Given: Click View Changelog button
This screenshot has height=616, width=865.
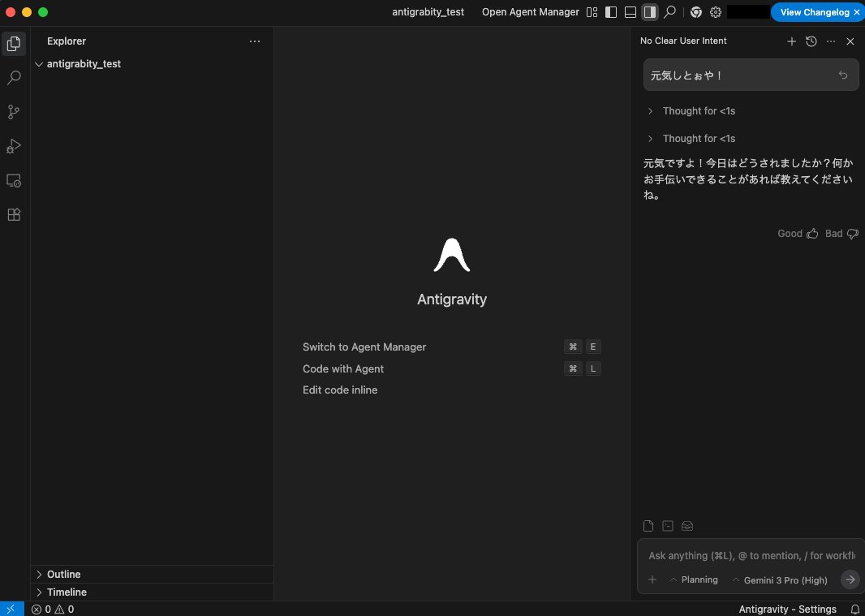Looking at the screenshot, I should click(814, 12).
